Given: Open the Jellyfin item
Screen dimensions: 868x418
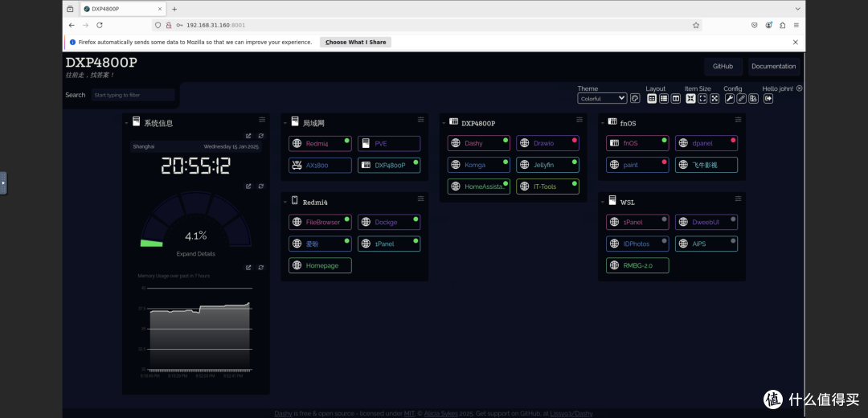Looking at the screenshot, I should click(x=547, y=165).
